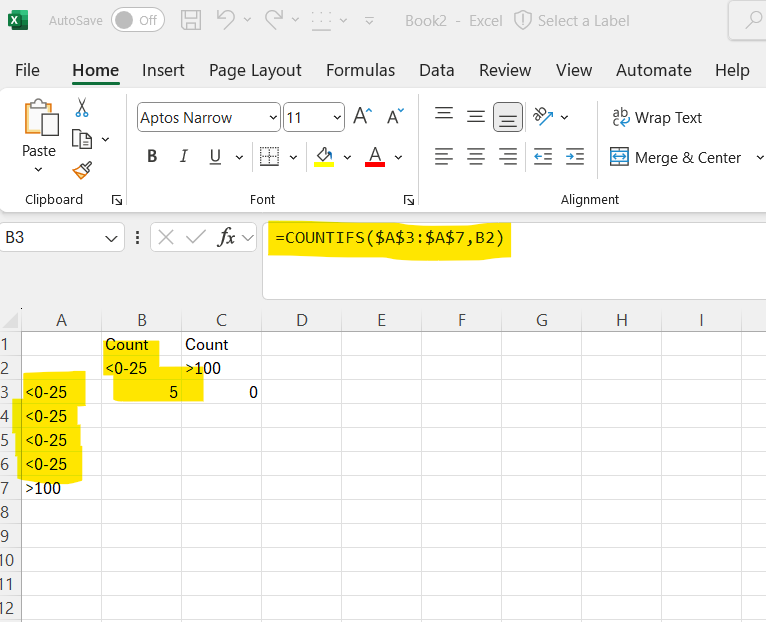The width and height of the screenshot is (766, 622).
Task: Click the Redo arrow icon
Action: [274, 20]
